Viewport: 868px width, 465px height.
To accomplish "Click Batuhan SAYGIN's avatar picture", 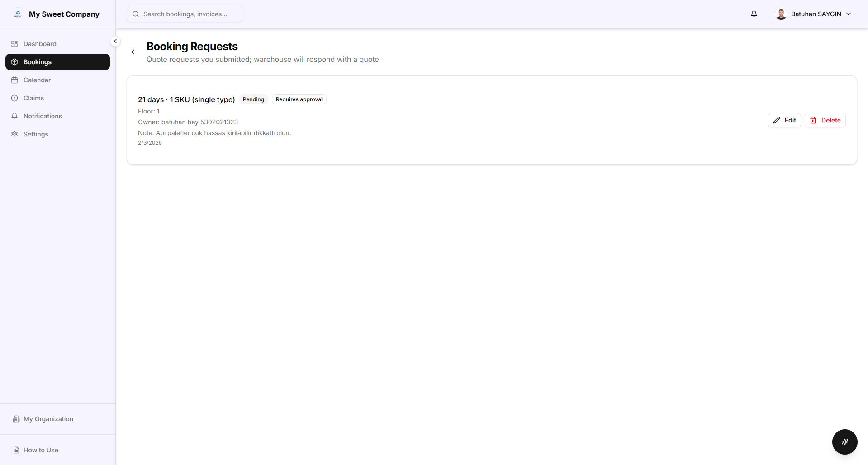I will [781, 14].
